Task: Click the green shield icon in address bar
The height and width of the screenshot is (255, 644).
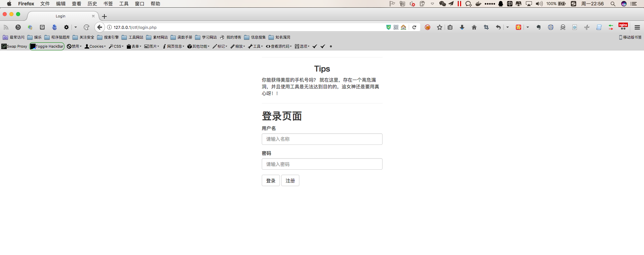Action: click(389, 27)
